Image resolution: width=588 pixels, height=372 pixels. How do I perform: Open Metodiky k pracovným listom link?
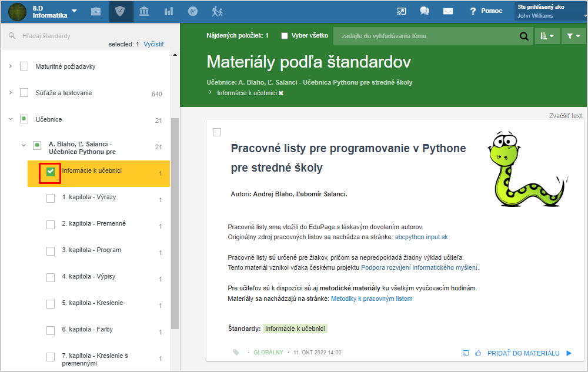point(372,299)
